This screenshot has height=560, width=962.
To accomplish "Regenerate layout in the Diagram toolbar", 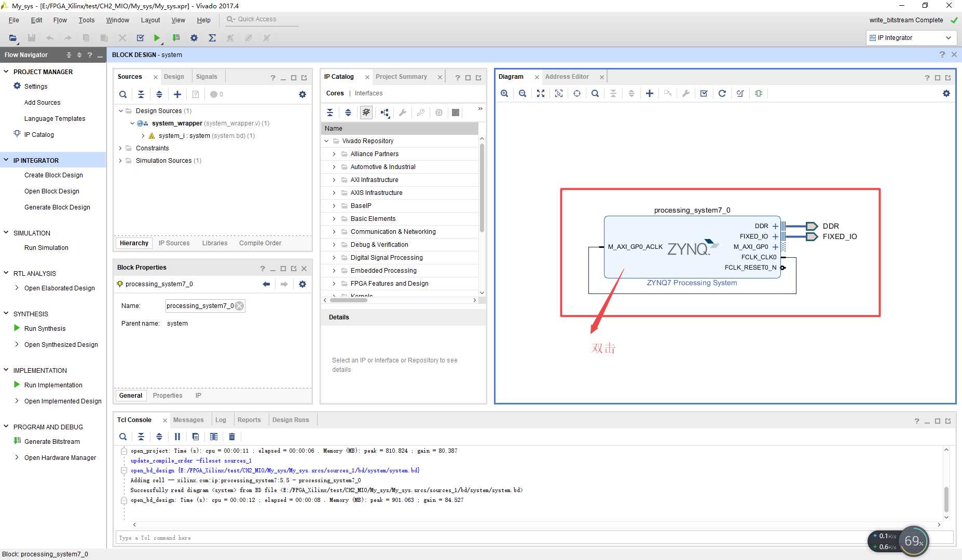I will 722,93.
